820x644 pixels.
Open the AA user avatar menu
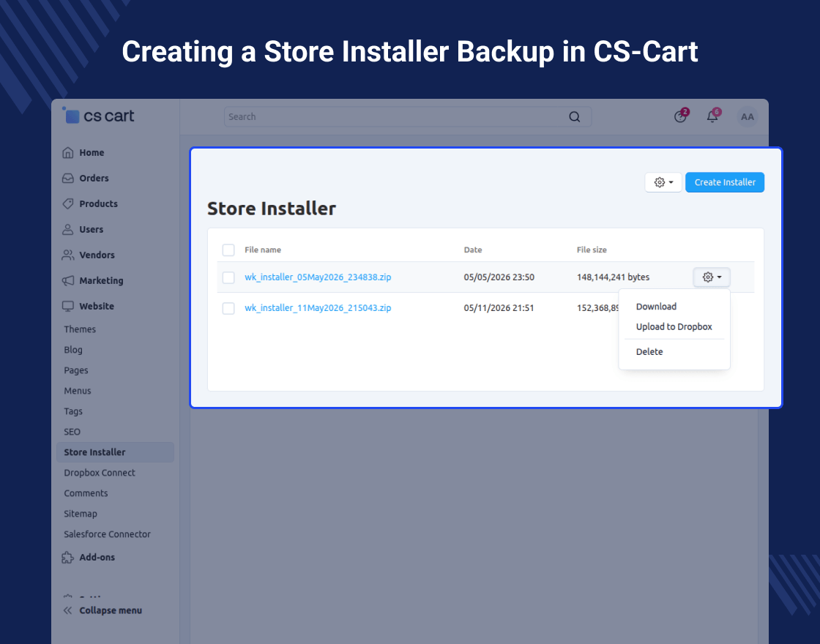[x=748, y=116]
